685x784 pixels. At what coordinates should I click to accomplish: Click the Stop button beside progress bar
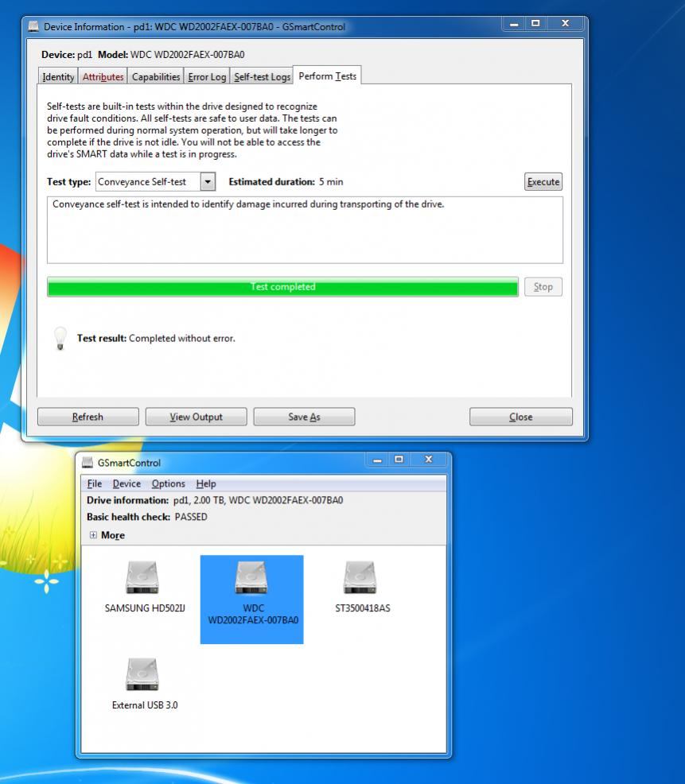[x=543, y=286]
